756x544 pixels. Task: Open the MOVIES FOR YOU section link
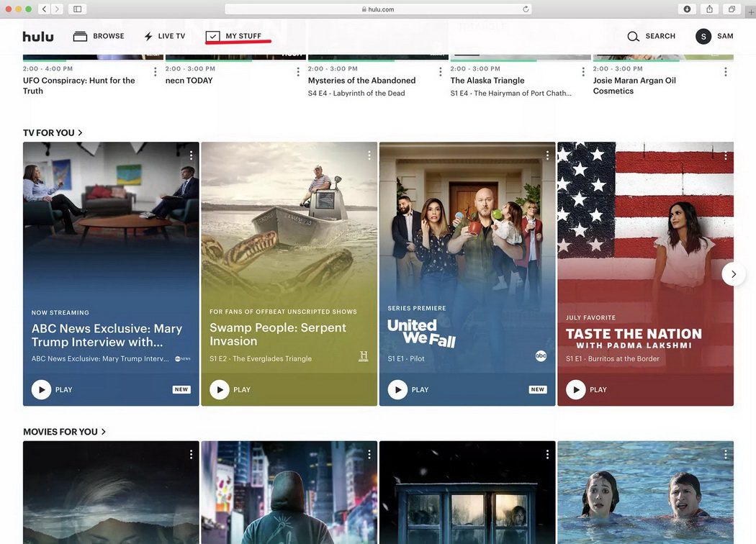(x=64, y=432)
